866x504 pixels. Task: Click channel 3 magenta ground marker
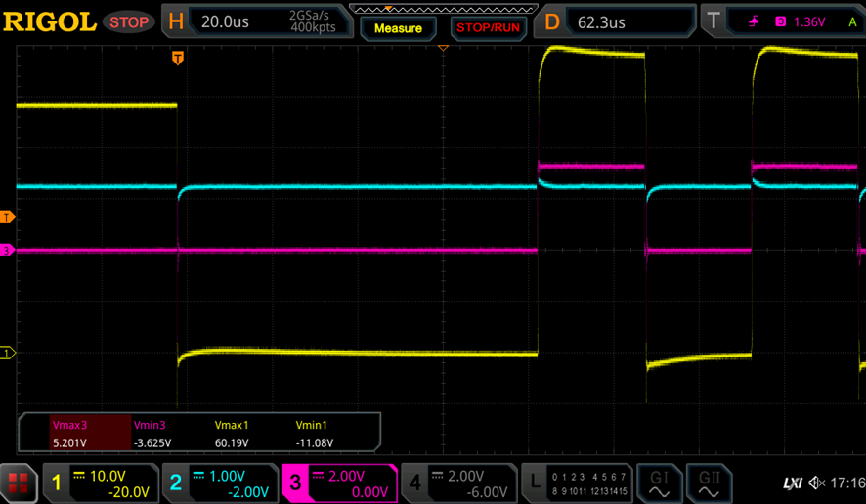[x=7, y=251]
